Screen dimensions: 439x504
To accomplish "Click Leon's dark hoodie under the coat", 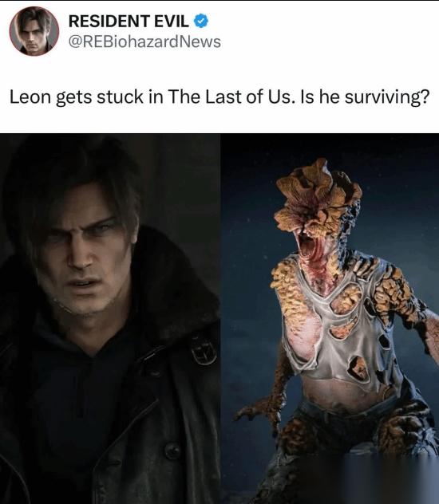I will tap(81, 402).
